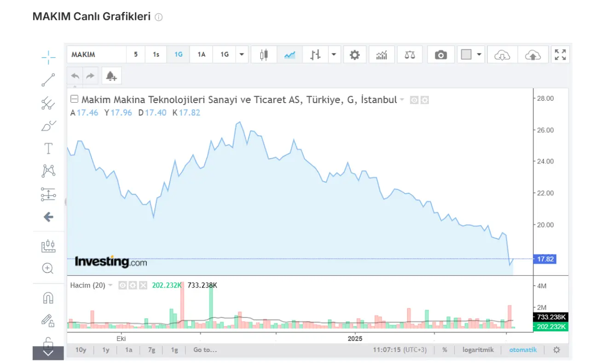Viewport: 589px width, 364px height.
Task: Set range to 1a
Action: tap(129, 350)
